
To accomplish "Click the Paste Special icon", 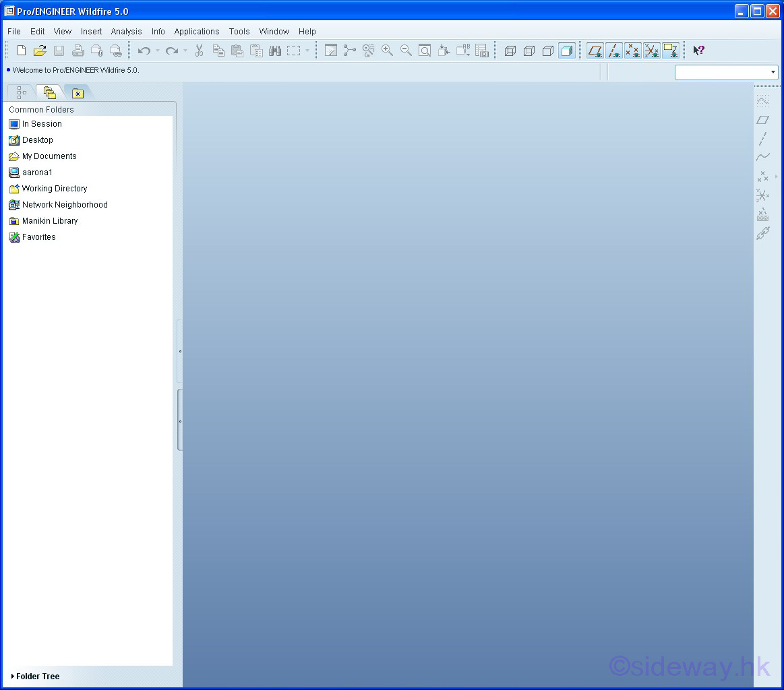I will [x=256, y=51].
